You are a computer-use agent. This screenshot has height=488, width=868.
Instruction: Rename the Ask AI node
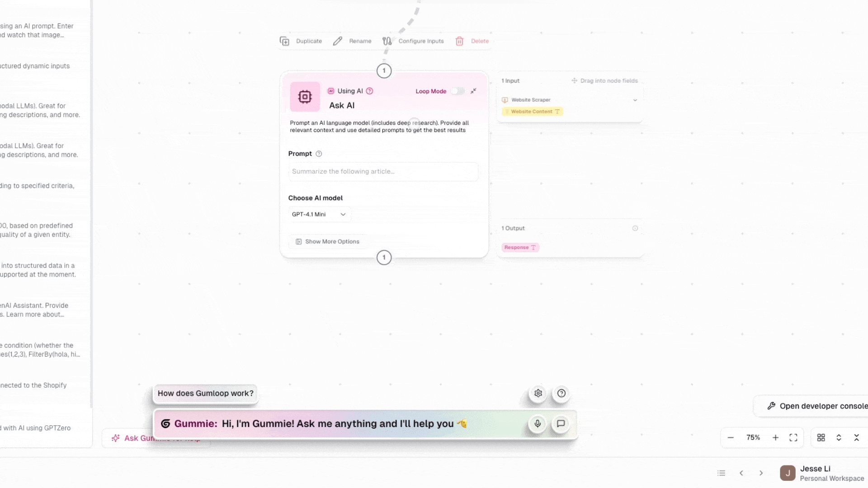pos(352,41)
